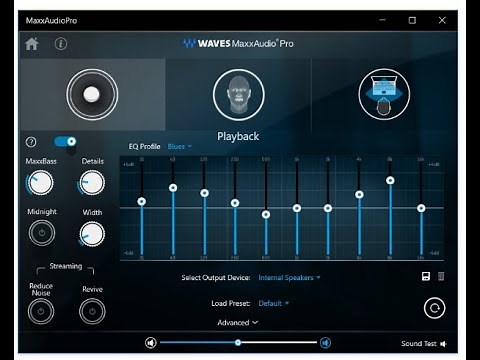The height and width of the screenshot is (360, 480).
Task: Click the MaxxAudioPro window title
Action: pyautogui.click(x=51, y=21)
